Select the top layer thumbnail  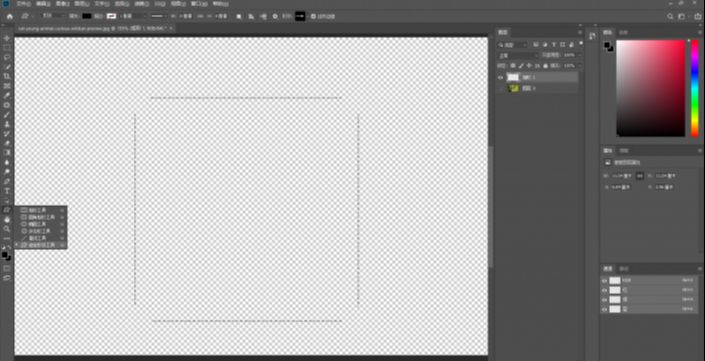pyautogui.click(x=513, y=77)
